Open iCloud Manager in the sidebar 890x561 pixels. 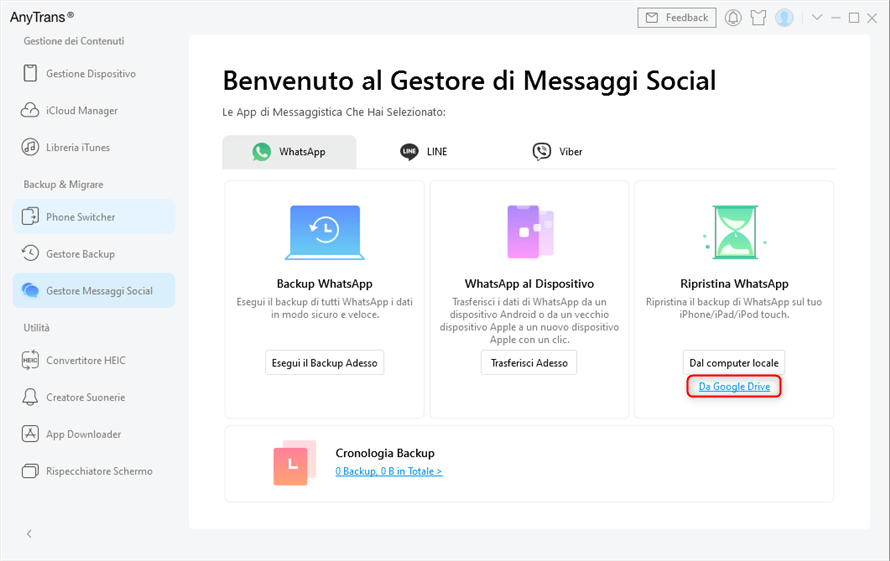(94, 110)
